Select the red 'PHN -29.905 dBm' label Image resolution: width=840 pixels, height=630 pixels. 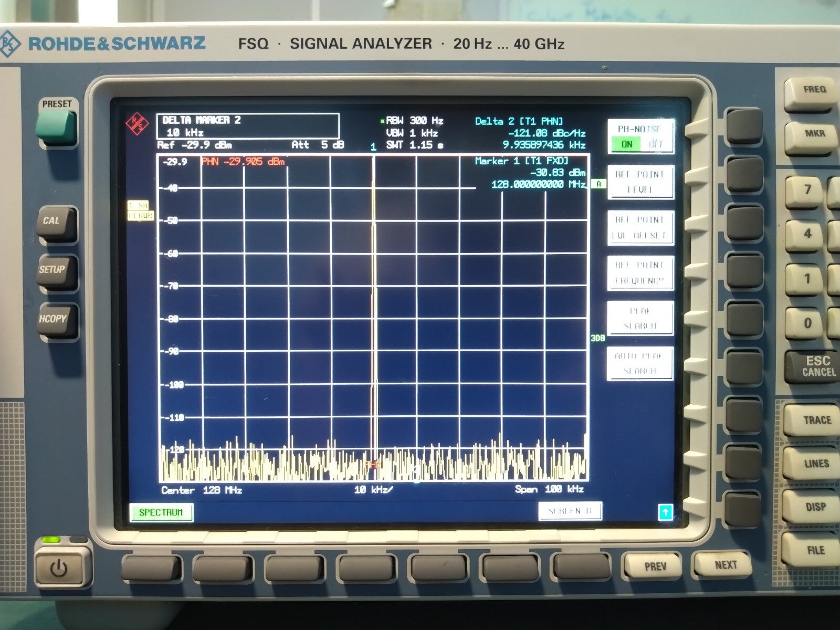[x=244, y=162]
